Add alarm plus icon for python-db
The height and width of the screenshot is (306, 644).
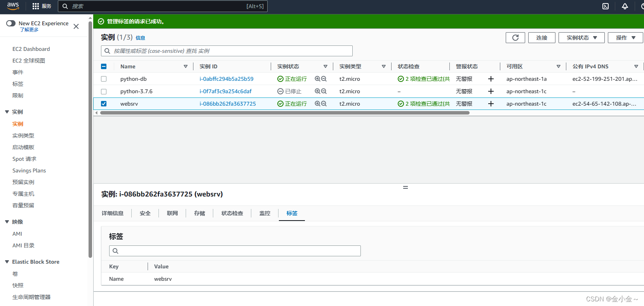coord(491,79)
